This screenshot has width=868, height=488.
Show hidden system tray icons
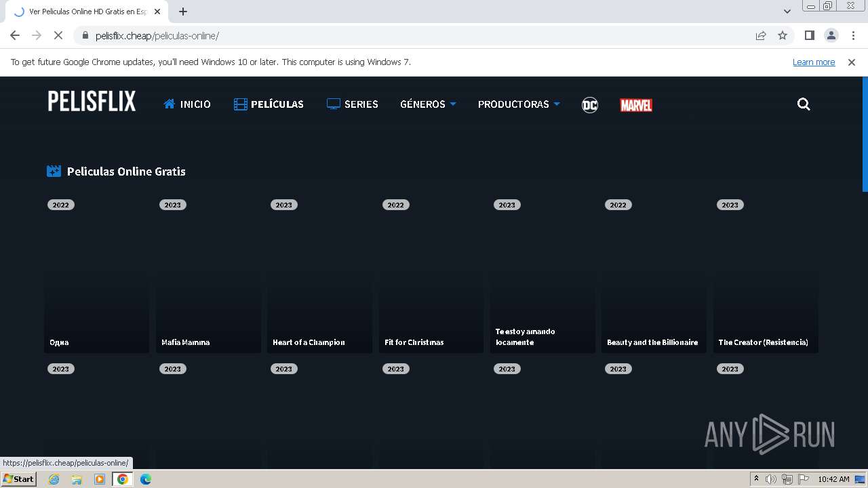756,479
